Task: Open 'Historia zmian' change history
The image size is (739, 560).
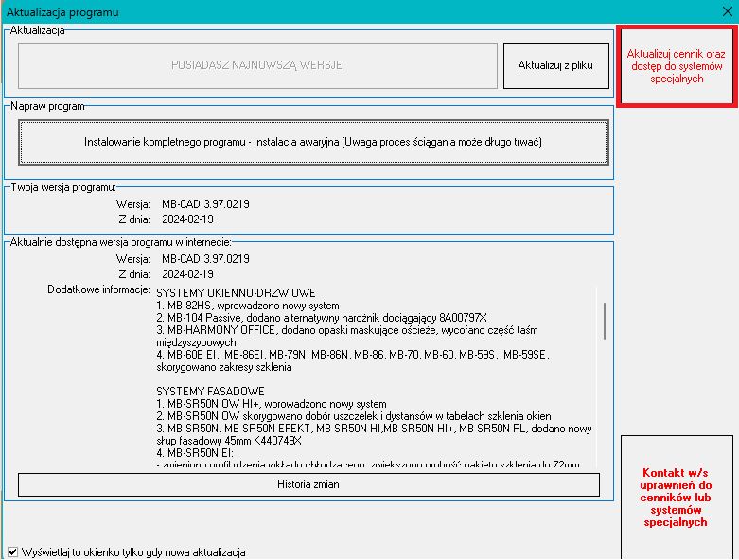Action: (x=308, y=484)
